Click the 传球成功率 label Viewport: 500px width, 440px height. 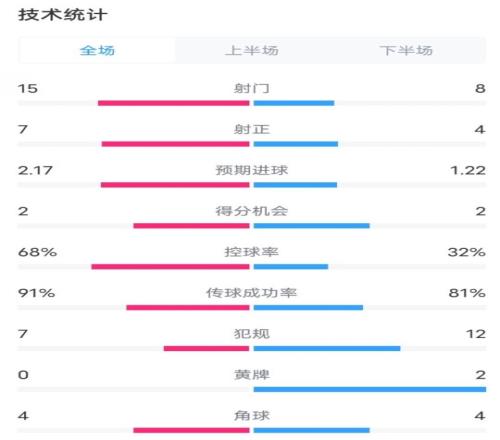pos(252,293)
